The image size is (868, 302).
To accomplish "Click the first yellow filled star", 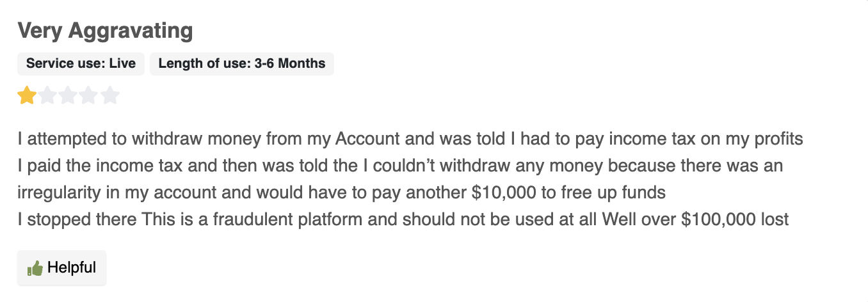I will (27, 96).
